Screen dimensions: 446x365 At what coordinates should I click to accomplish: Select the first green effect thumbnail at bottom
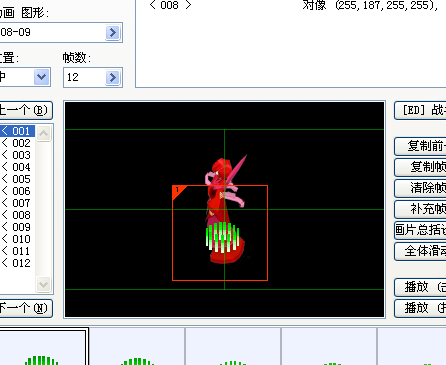43,347
